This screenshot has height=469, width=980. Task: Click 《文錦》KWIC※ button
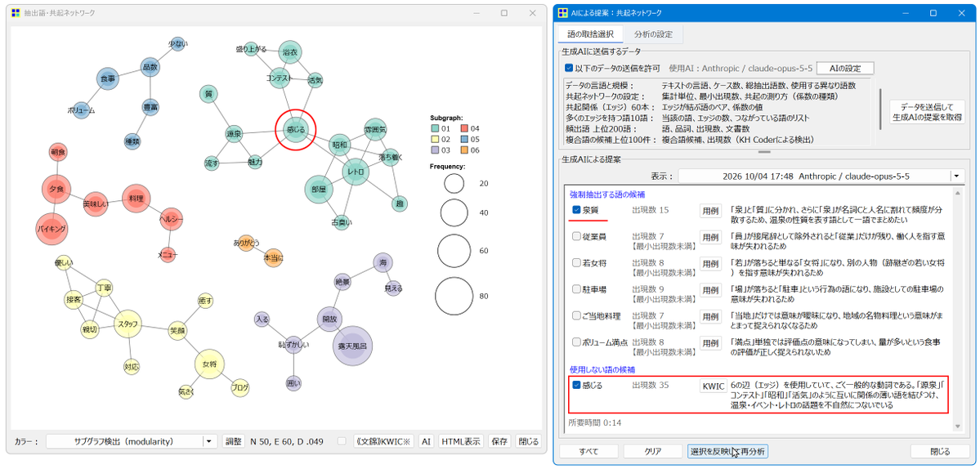click(x=383, y=441)
